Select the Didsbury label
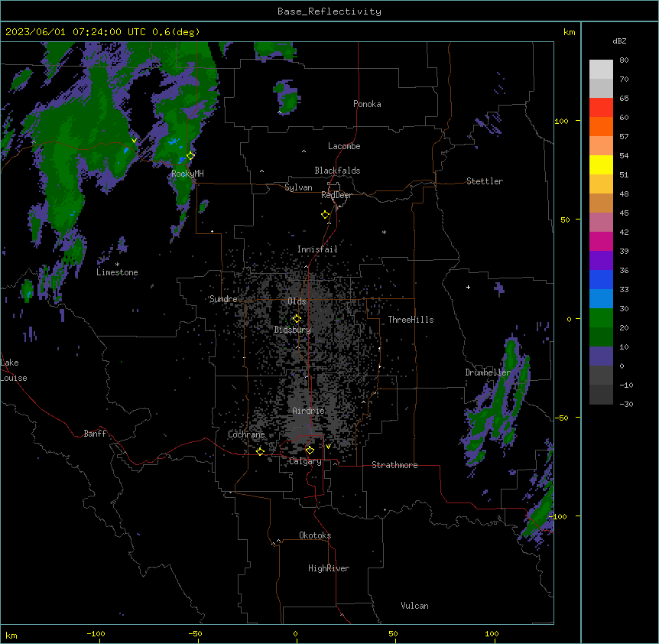 point(293,330)
